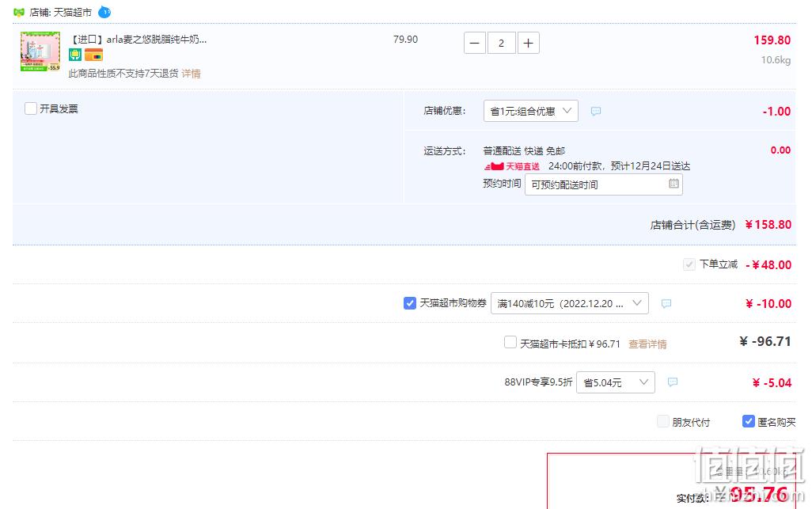The image size is (812, 509).
Task: Click the ¥-5.04 VIP discount amount
Action: [772, 382]
